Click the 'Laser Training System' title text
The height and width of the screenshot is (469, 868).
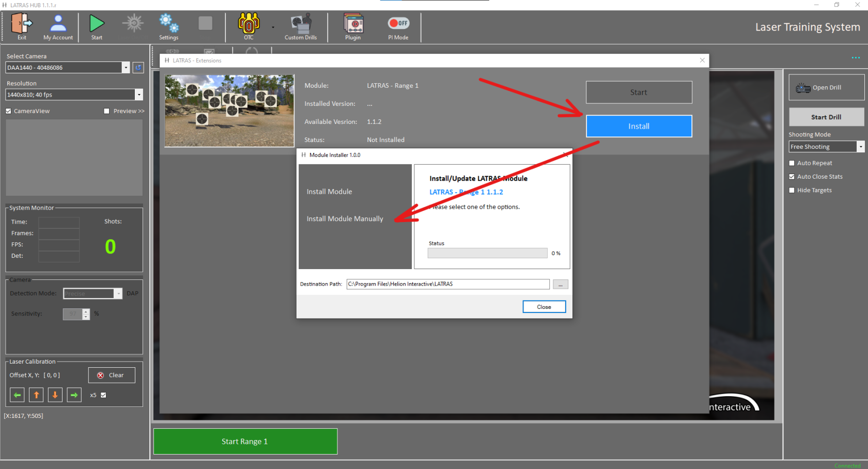[x=808, y=27]
